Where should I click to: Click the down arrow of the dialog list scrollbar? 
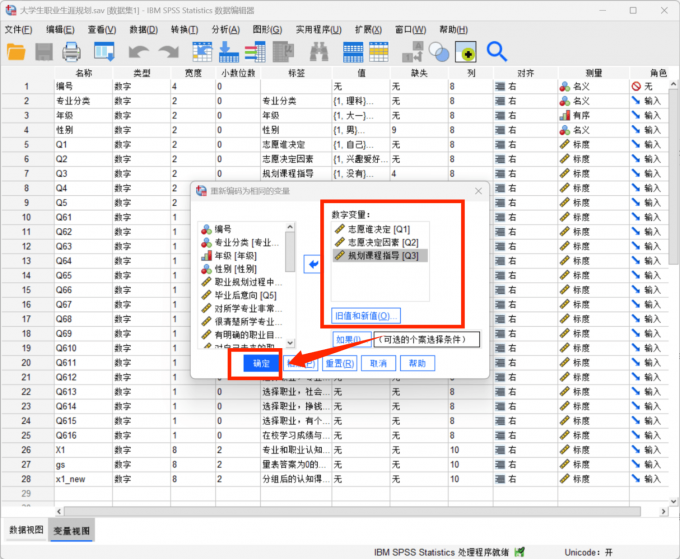pos(290,343)
